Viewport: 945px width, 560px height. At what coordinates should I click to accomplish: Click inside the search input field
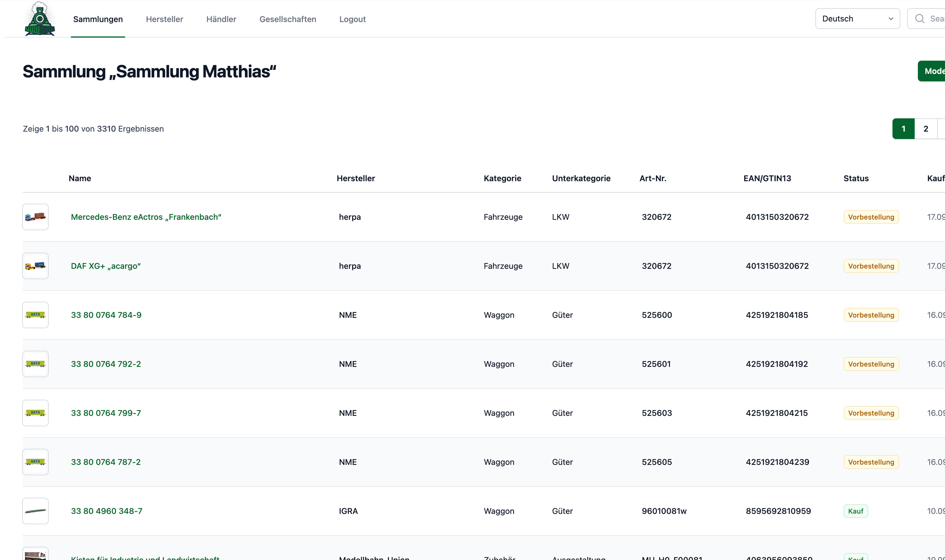[936, 18]
